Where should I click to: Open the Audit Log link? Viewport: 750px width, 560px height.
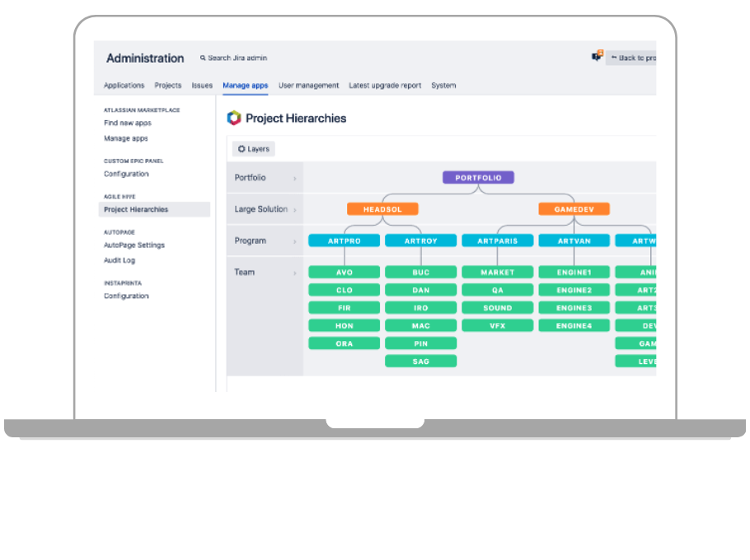[x=120, y=260]
